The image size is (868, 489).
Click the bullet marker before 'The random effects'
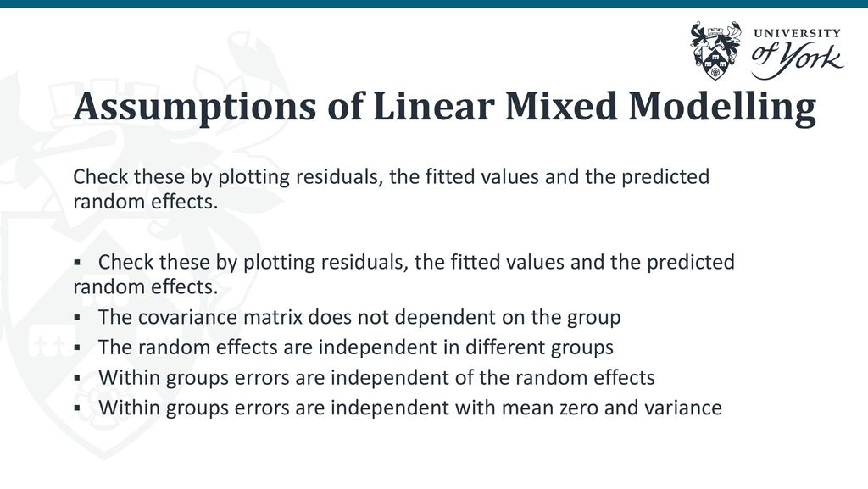click(77, 347)
